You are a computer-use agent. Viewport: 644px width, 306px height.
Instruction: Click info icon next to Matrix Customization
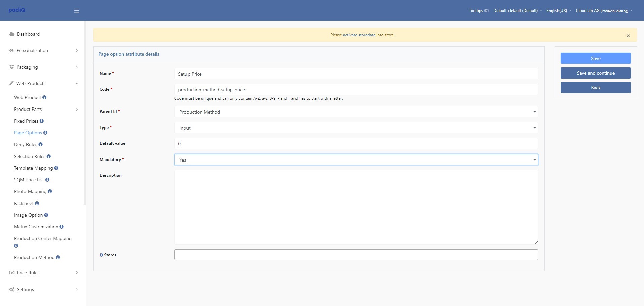[x=62, y=227]
